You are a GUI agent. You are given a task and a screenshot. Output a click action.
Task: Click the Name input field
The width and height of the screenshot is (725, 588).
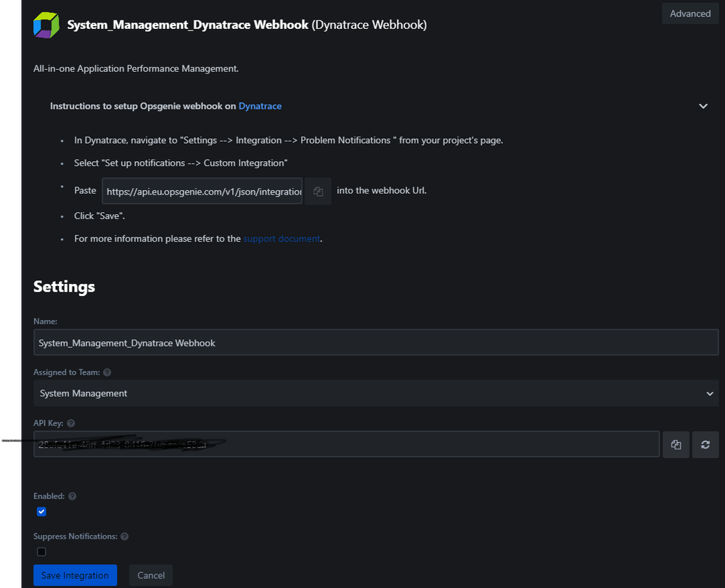[x=376, y=343]
